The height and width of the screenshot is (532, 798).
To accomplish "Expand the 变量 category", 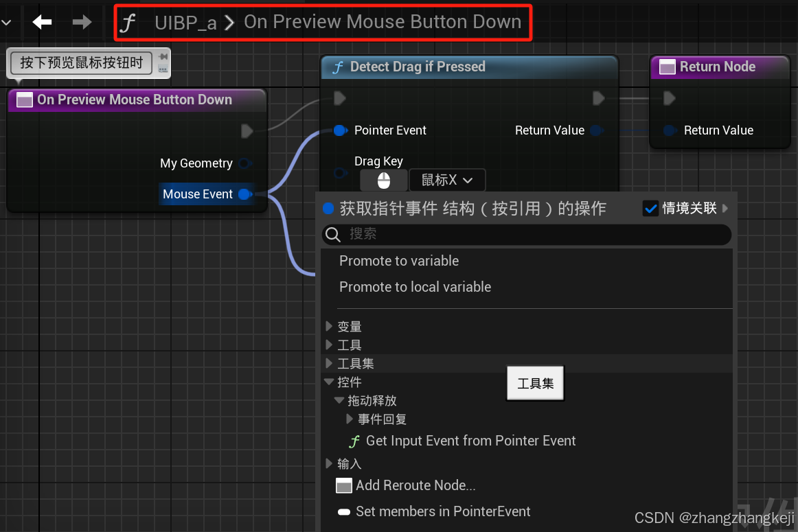I will 329,326.
